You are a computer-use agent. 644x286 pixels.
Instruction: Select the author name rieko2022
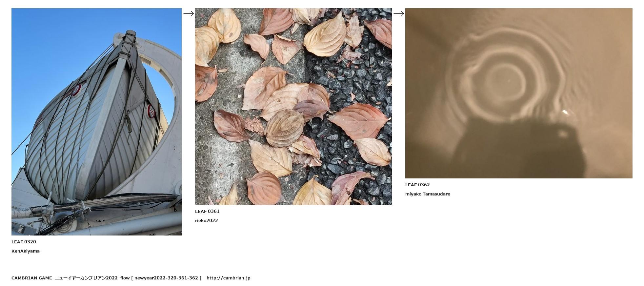[x=207, y=220]
